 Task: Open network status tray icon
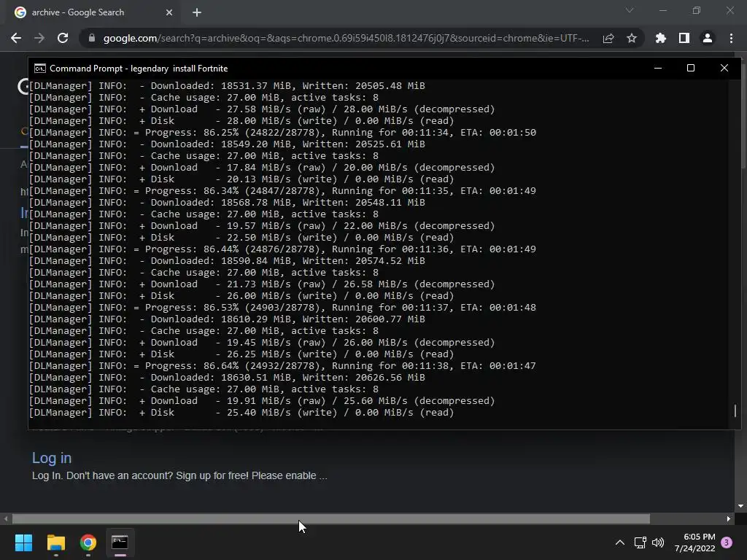pyautogui.click(x=640, y=542)
